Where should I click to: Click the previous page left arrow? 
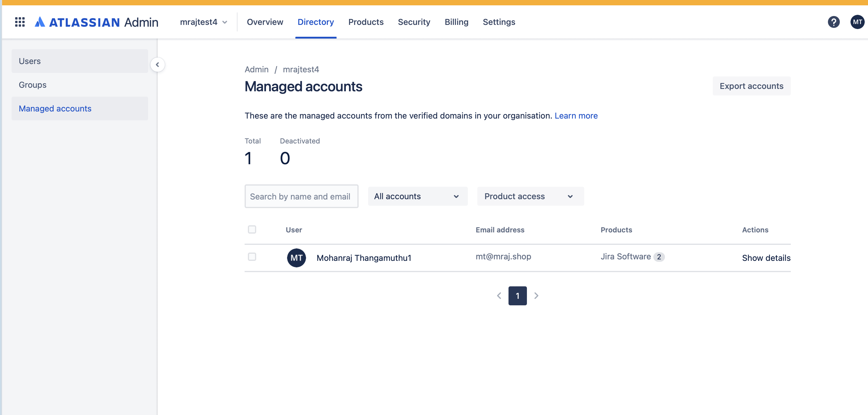(499, 296)
